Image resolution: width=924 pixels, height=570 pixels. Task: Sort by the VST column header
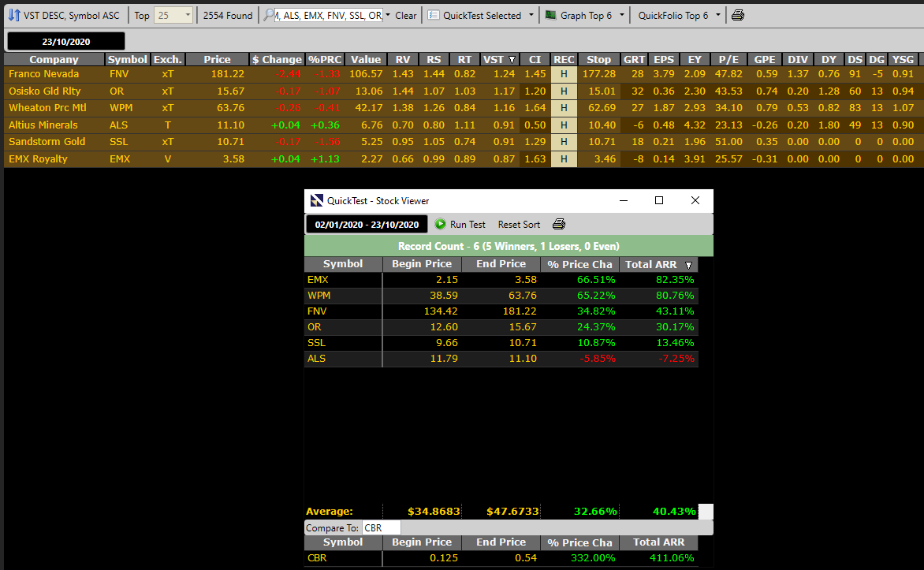point(498,60)
